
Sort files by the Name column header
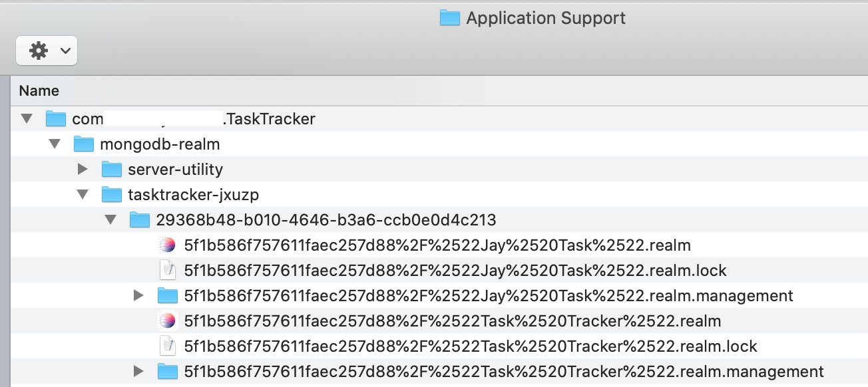pyautogui.click(x=39, y=90)
